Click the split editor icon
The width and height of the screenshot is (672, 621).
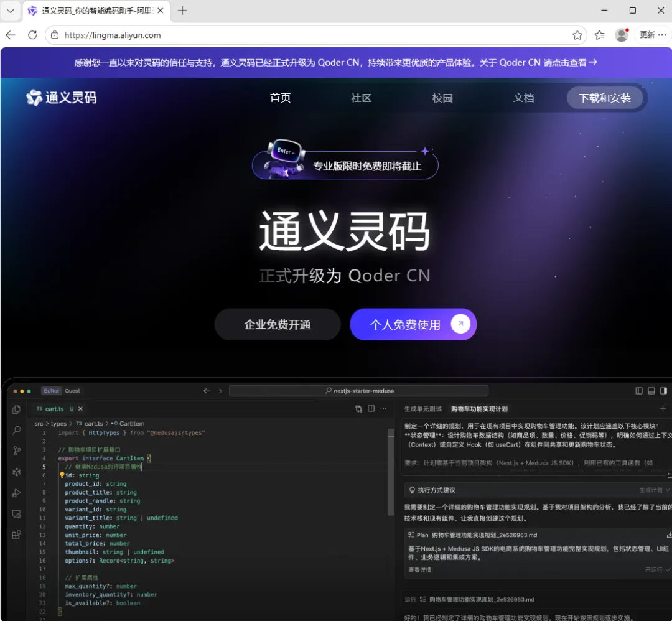click(371, 409)
